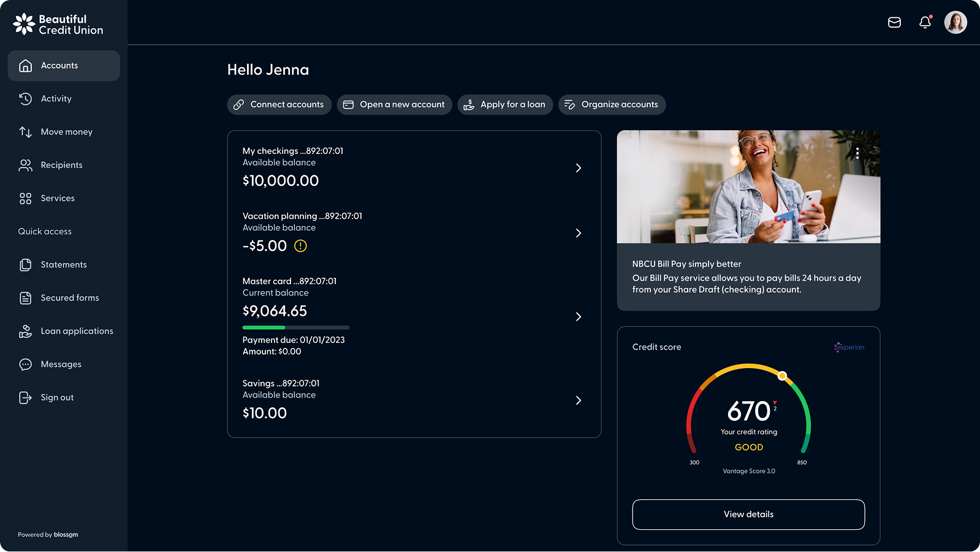This screenshot has height=552, width=980.
Task: Expand the My checkings account chevron
Action: [x=579, y=168]
